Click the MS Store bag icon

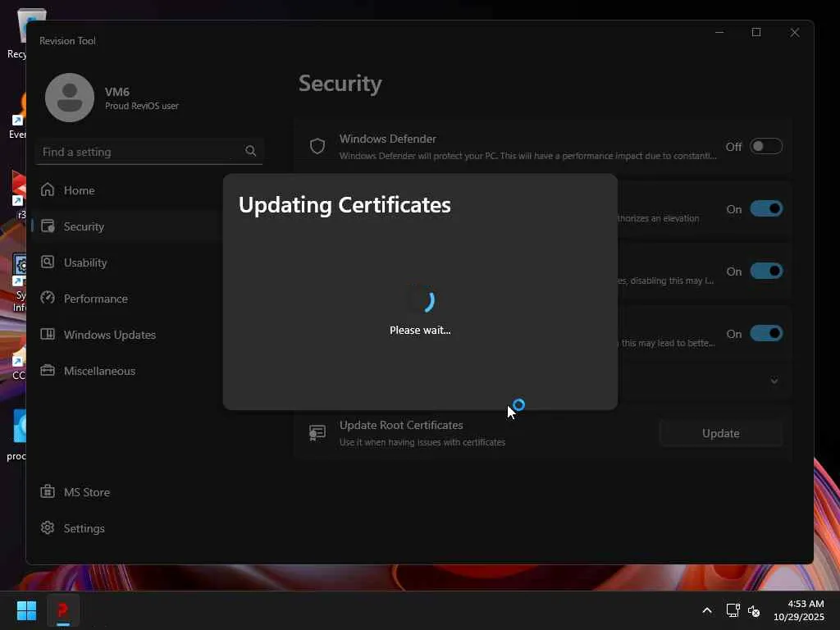[x=48, y=491]
